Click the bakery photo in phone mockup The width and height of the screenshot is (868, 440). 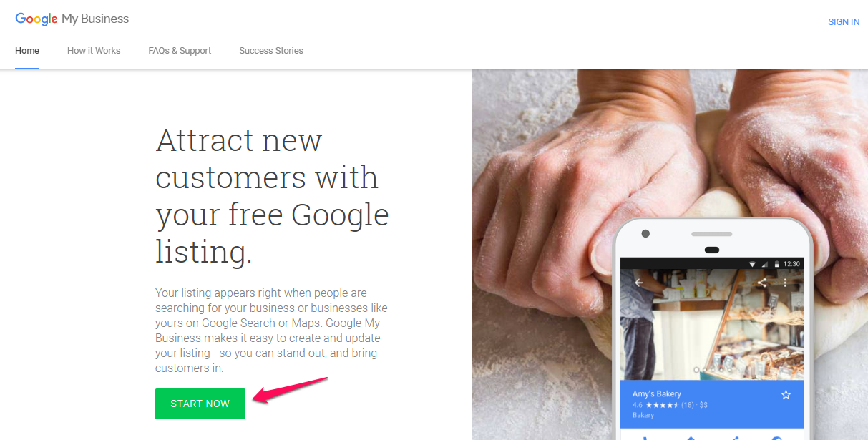click(x=712, y=324)
